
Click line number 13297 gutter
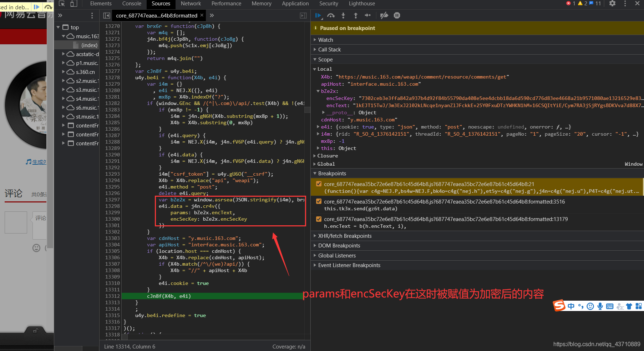pos(112,200)
